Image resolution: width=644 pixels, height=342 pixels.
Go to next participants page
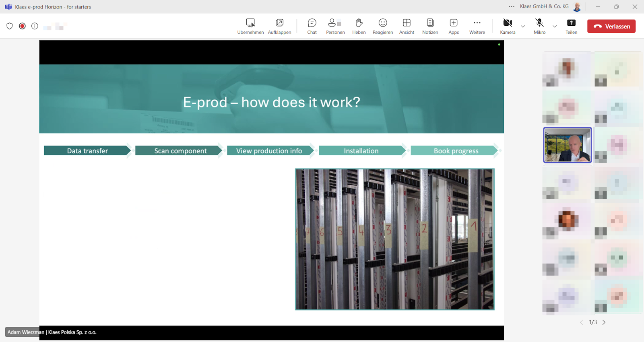point(604,322)
